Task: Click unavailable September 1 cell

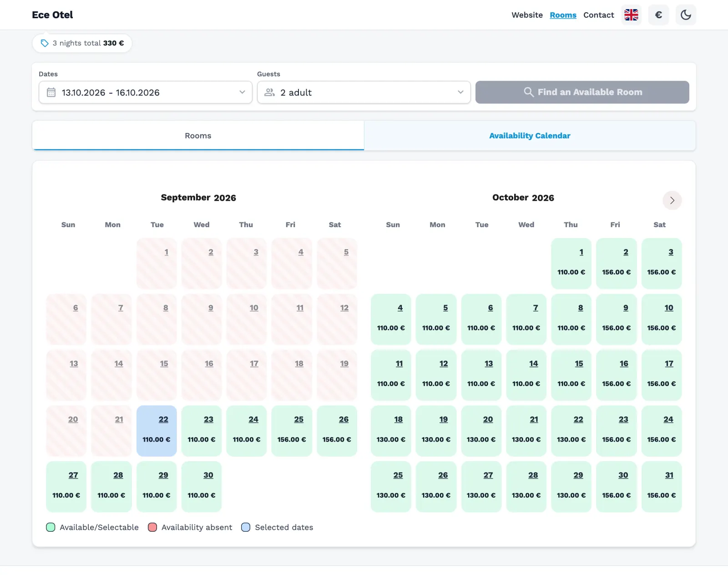Action: pyautogui.click(x=157, y=264)
